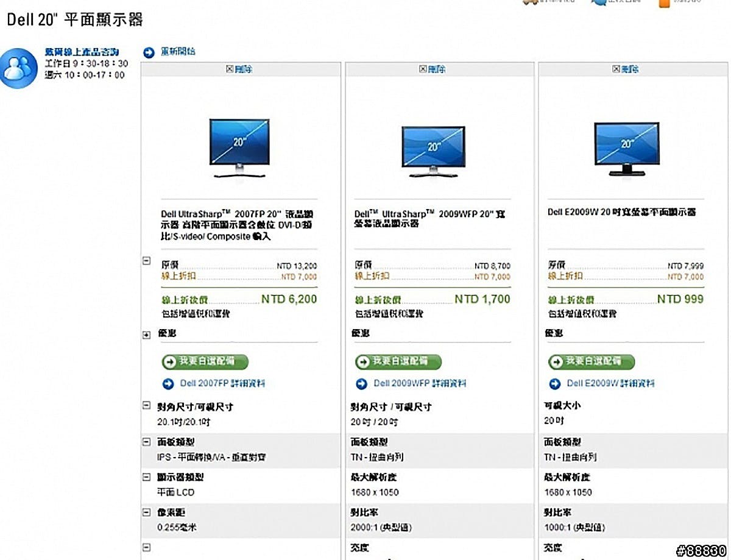Click 我要自選配備 button for 2007FP

(205, 361)
